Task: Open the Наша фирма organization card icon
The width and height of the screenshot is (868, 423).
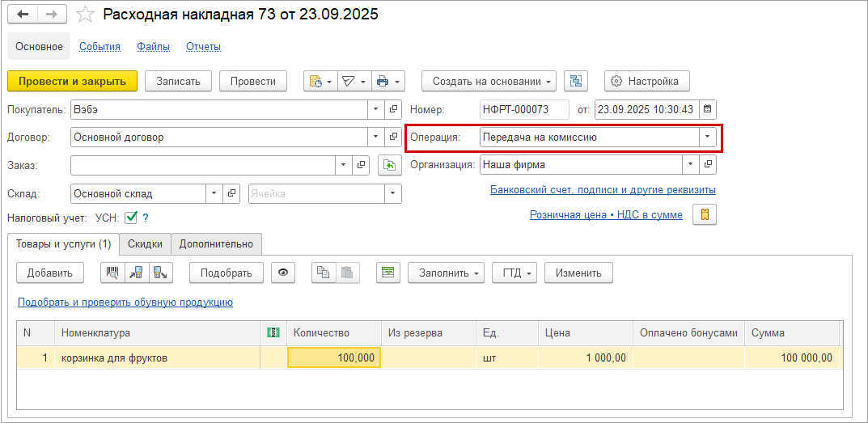Action: tap(708, 164)
